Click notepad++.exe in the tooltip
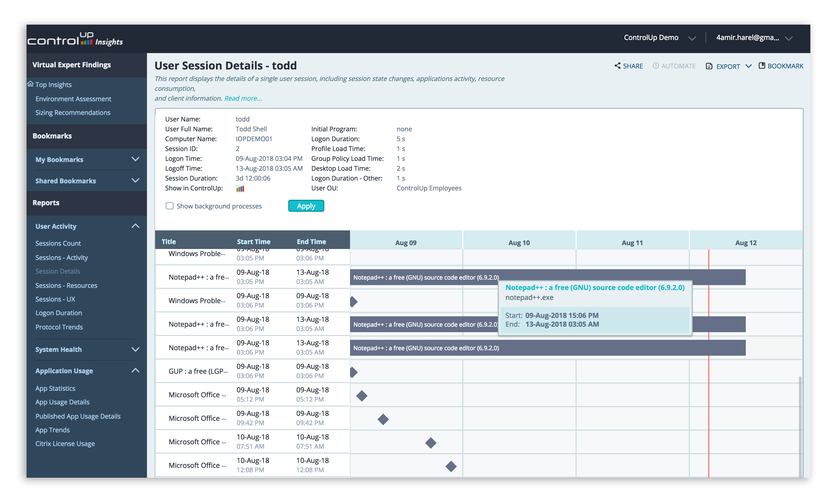The height and width of the screenshot is (504, 838). (x=529, y=297)
